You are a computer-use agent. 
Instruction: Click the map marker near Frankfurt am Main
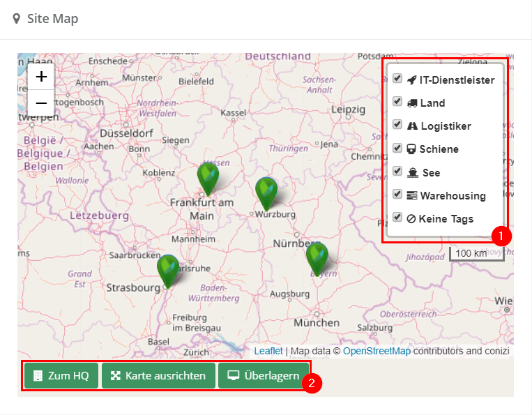[208, 179]
